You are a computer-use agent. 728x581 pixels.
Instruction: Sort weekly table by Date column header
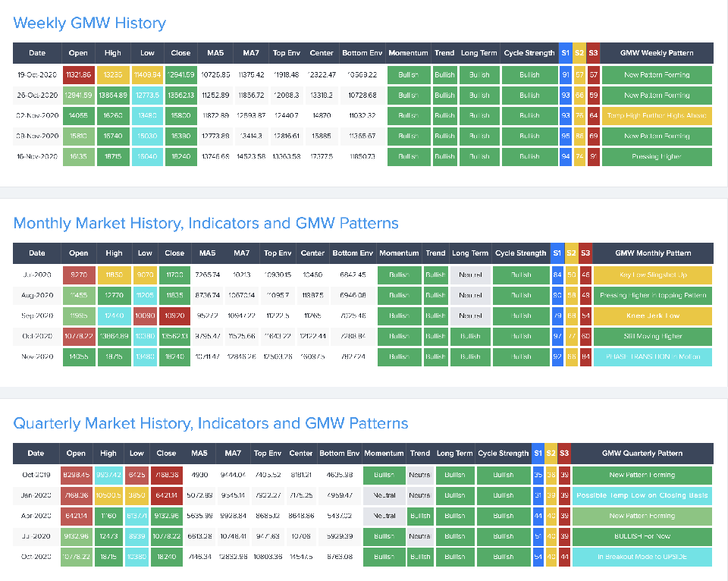tap(37, 53)
